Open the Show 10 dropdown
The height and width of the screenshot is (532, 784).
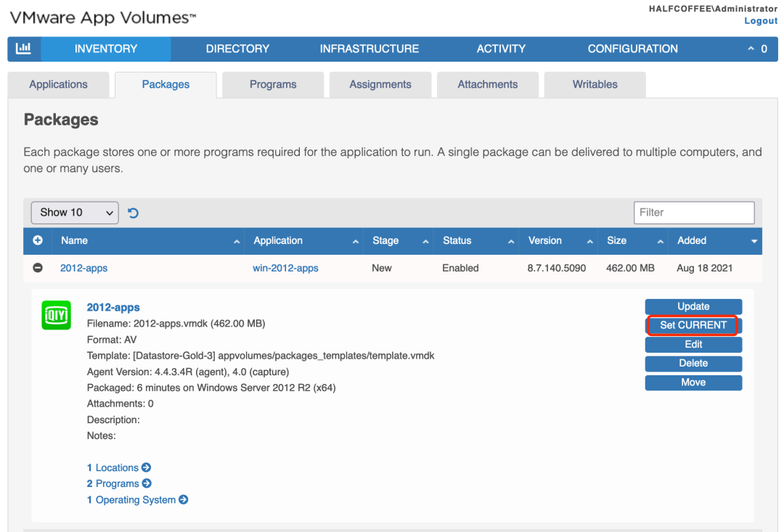click(x=75, y=213)
